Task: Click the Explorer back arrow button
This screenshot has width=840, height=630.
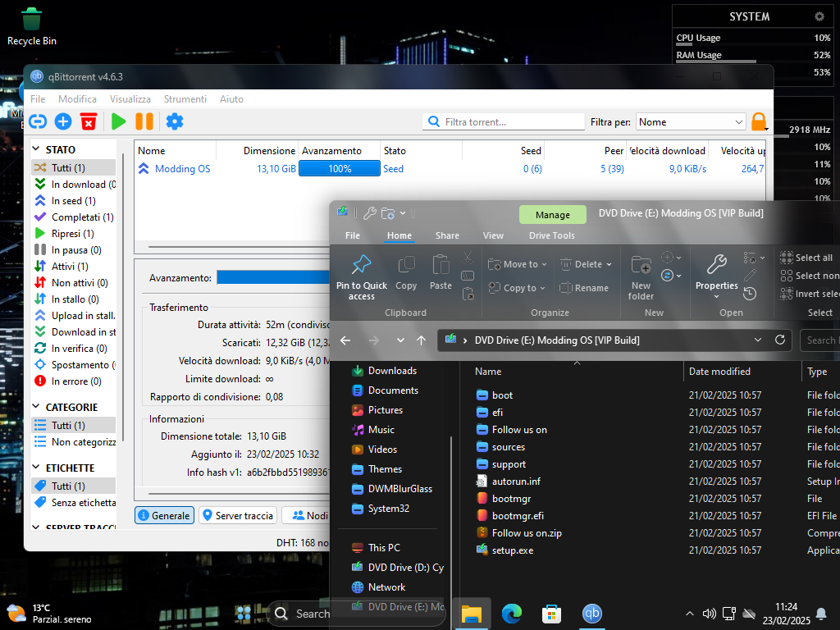Action: tap(345, 340)
